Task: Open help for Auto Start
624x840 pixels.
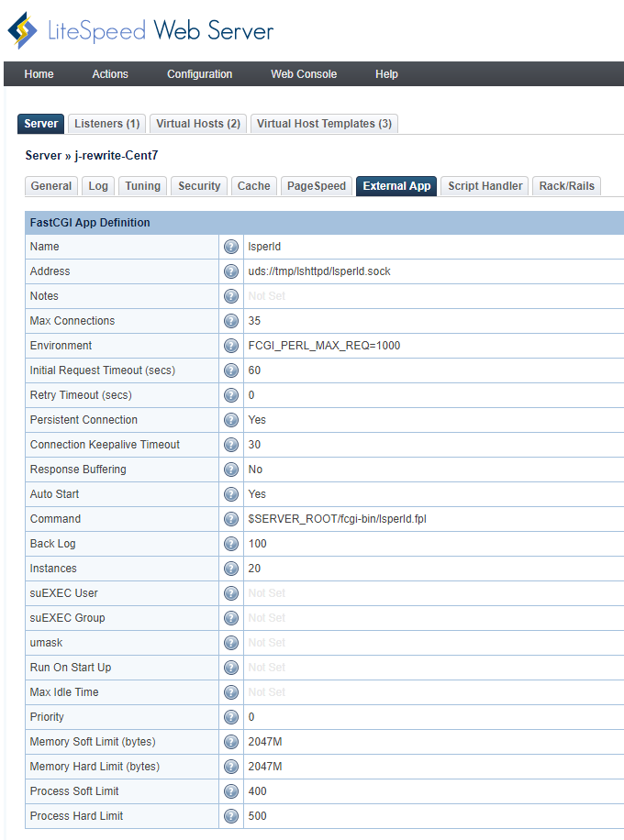Action: [231, 494]
